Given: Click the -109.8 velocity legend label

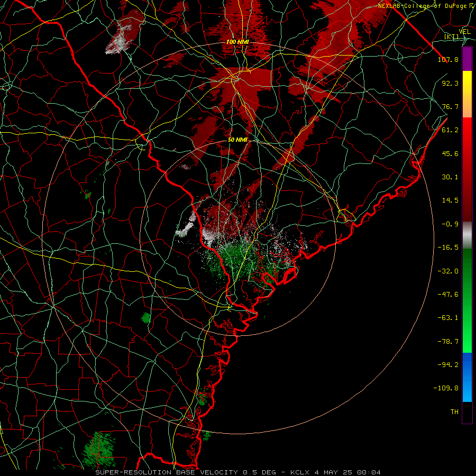Looking at the screenshot, I should click(x=446, y=388).
